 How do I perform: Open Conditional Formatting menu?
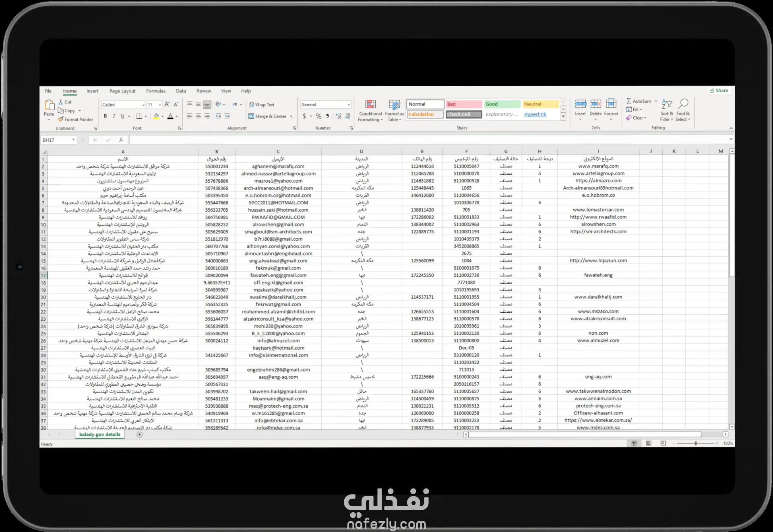click(370, 110)
